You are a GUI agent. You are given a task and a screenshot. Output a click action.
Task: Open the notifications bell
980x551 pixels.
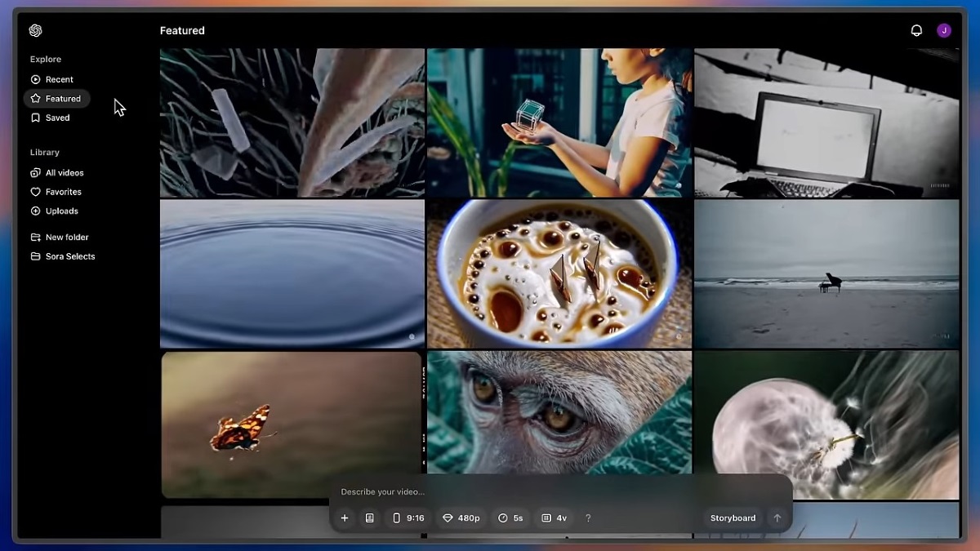pyautogui.click(x=916, y=30)
